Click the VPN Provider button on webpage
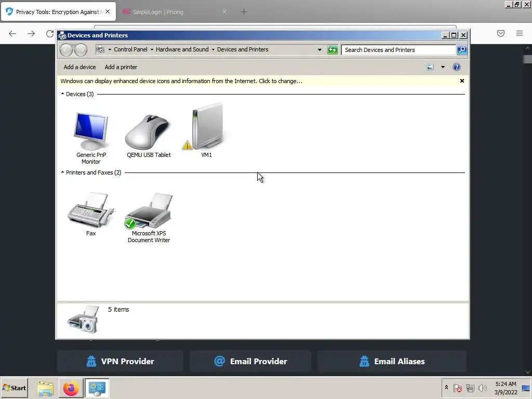532x399 pixels. (x=120, y=361)
